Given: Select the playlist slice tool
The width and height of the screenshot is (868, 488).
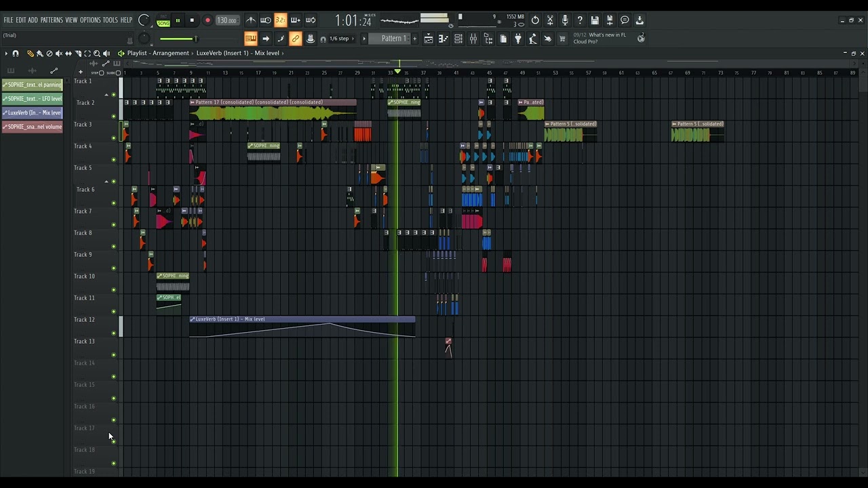Looking at the screenshot, I should tap(77, 53).
